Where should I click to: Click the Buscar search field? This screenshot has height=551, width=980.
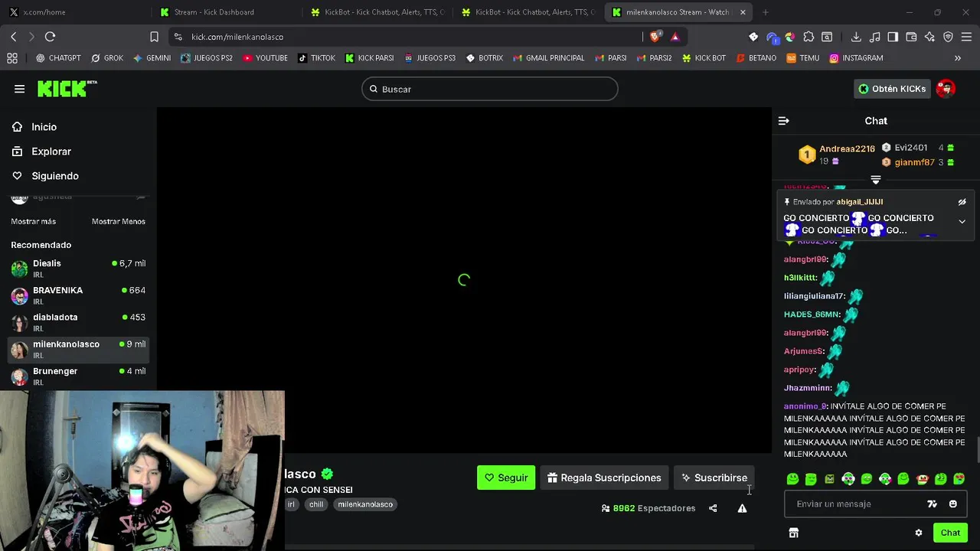point(490,89)
